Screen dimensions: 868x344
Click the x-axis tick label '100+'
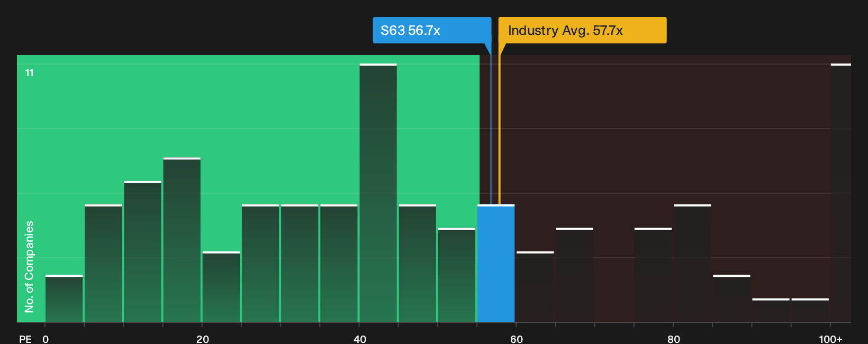point(830,339)
